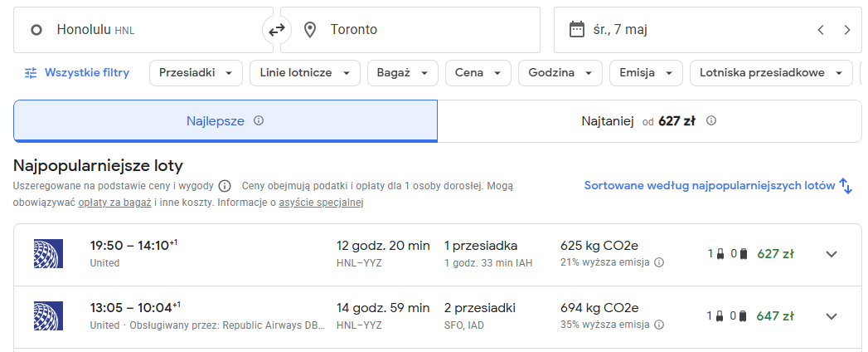Click United logo on 19:50 flight
868x352 pixels.
[x=48, y=254]
